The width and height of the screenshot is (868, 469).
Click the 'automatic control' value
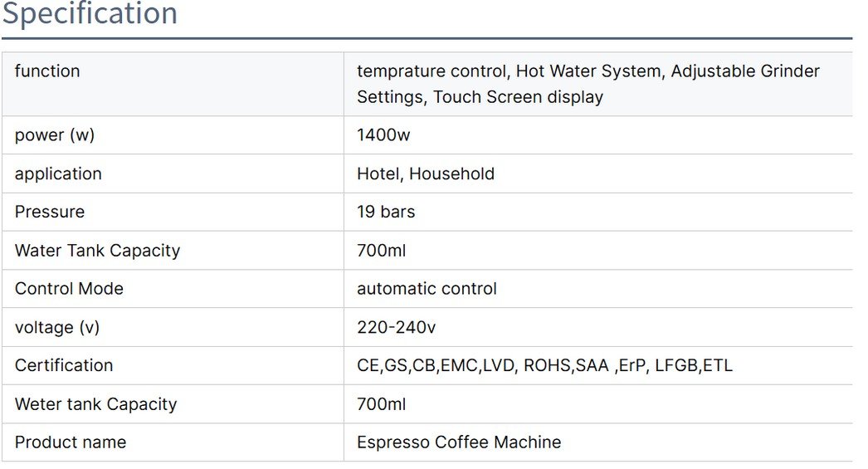click(x=427, y=289)
